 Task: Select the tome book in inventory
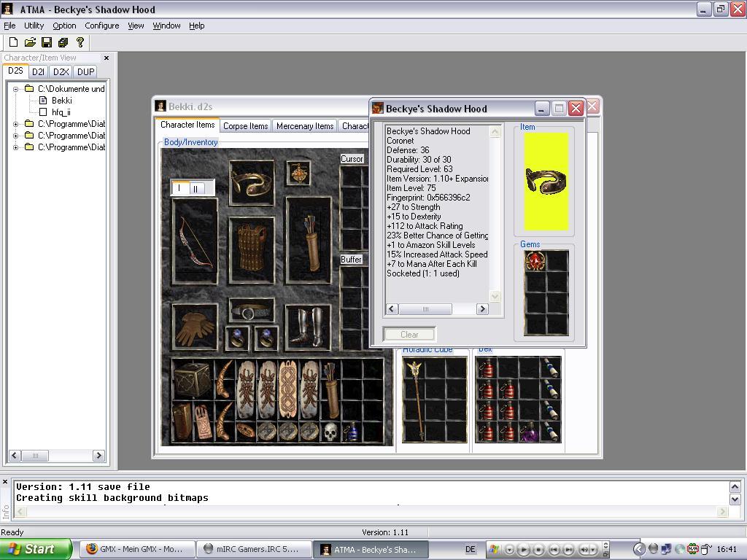pyautogui.click(x=181, y=421)
